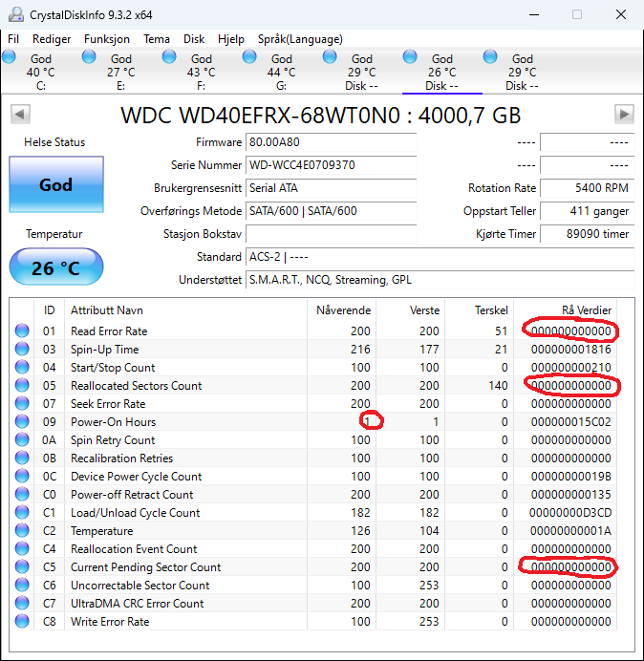Open the Hjelp menu
This screenshot has height=661, width=644.
(x=231, y=39)
